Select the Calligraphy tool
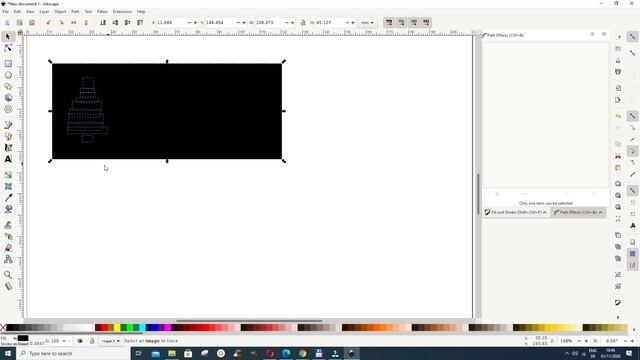Image resolution: width=640 pixels, height=360 pixels. pyautogui.click(x=8, y=148)
